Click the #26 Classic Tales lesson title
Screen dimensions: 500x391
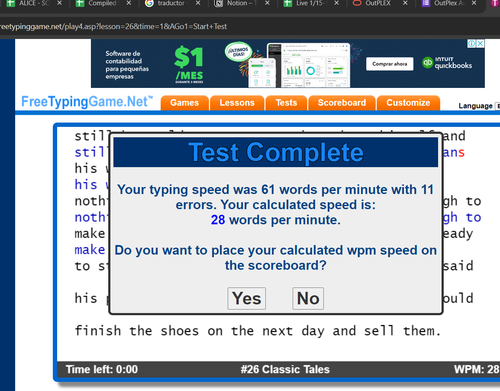pyautogui.click(x=285, y=369)
